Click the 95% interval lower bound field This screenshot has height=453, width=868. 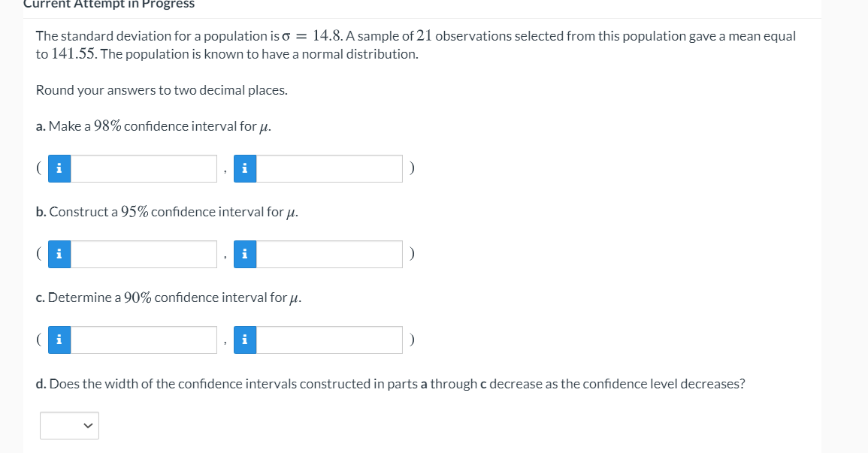click(x=143, y=254)
